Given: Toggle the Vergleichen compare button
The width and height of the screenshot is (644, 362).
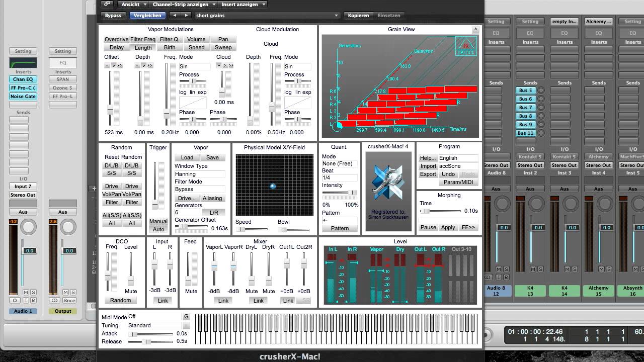Looking at the screenshot, I should point(147,15).
